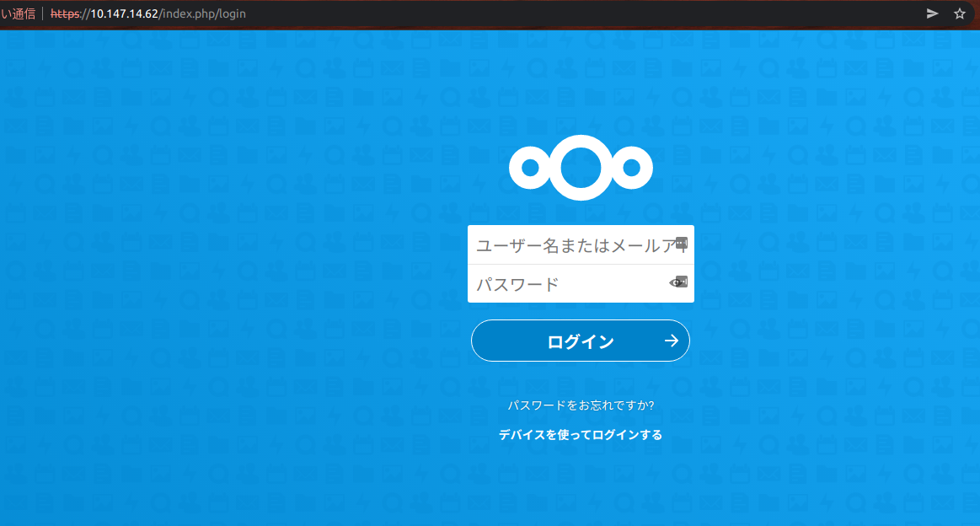Open パスワードをお忘れですか? link
980x526 pixels.
pos(581,405)
